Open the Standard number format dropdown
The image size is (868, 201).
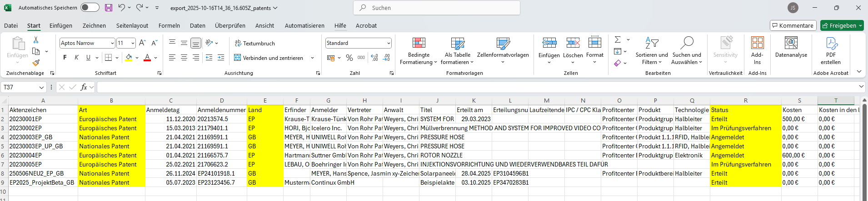click(x=389, y=43)
